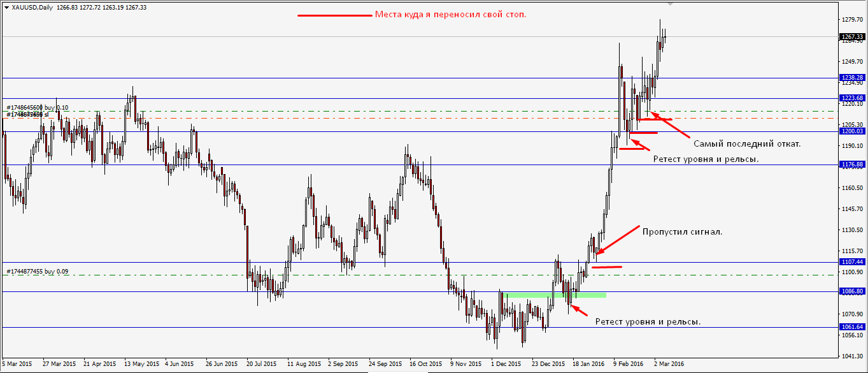The height and width of the screenshot is (373, 868).
Task: Click the small triangle icon before XAUUSD,Daily
Action: click(6, 7)
